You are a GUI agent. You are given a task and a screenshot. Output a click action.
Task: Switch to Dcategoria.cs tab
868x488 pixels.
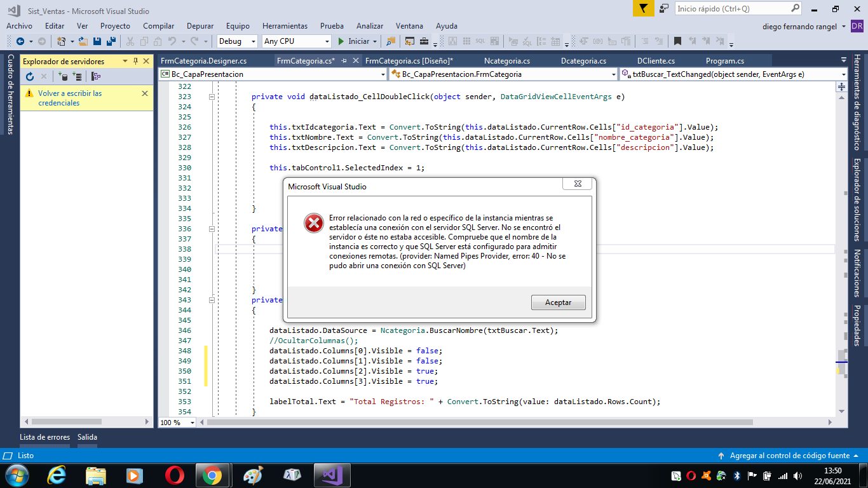click(x=583, y=61)
